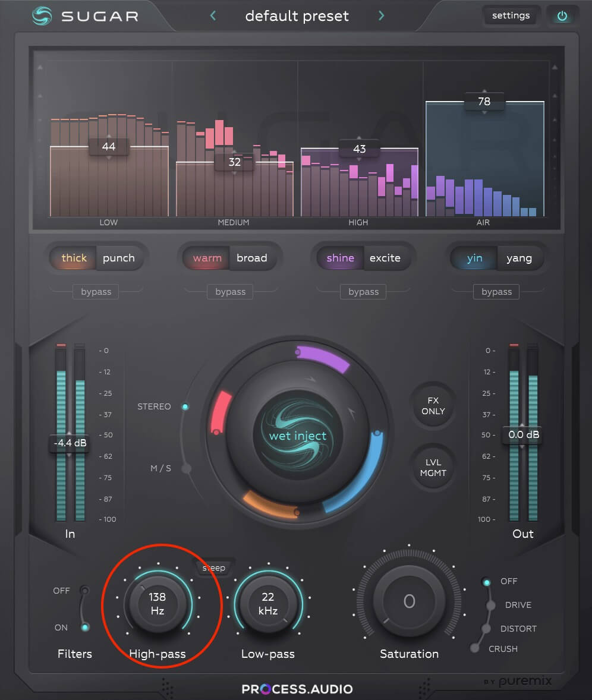Viewport: 592px width, 700px height.
Task: Click the left input level meter
Action: coord(61,432)
